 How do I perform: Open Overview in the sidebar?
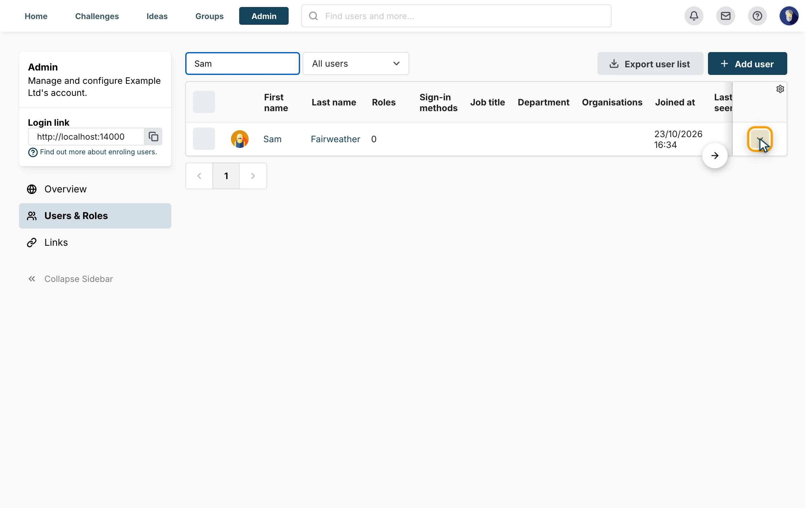tap(95, 189)
